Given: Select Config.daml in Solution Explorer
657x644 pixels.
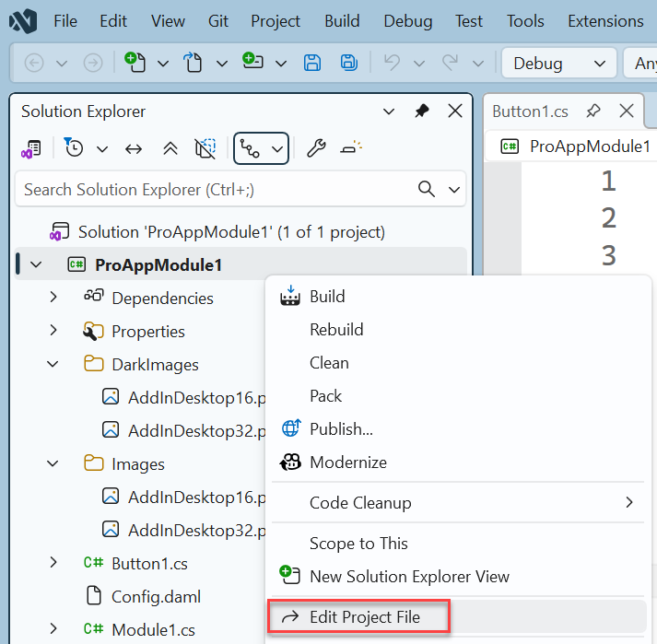Looking at the screenshot, I should (156, 596).
